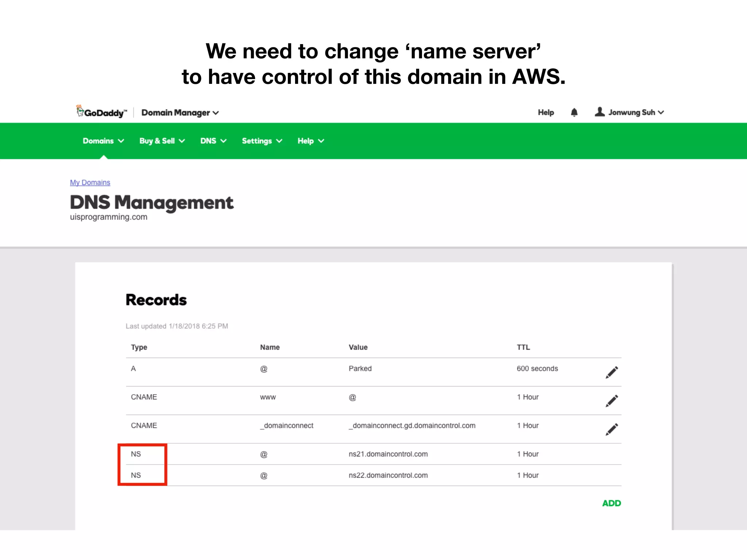Click ns21.domaincontrol.com value
Image resolution: width=747 pixels, height=560 pixels.
[x=388, y=454]
